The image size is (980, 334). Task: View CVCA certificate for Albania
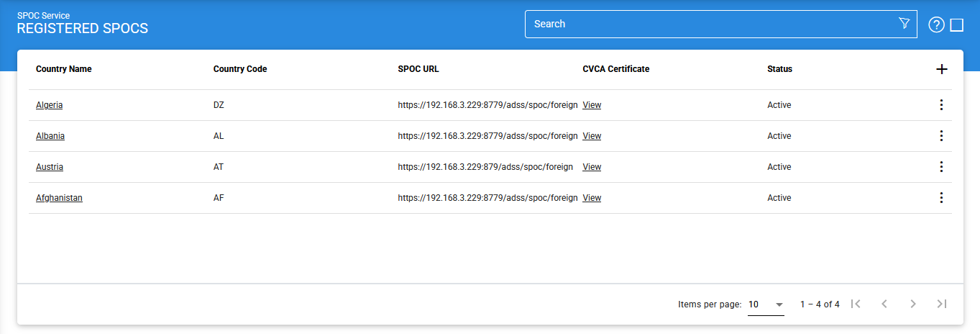tap(592, 136)
